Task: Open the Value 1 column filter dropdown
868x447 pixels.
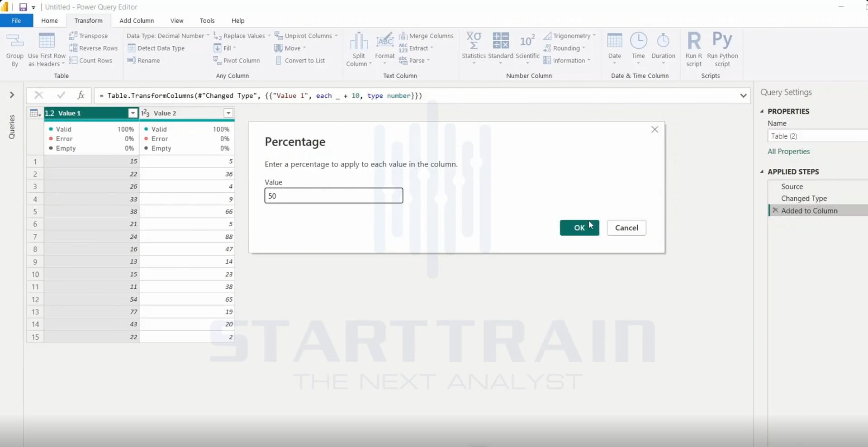Action: click(133, 113)
